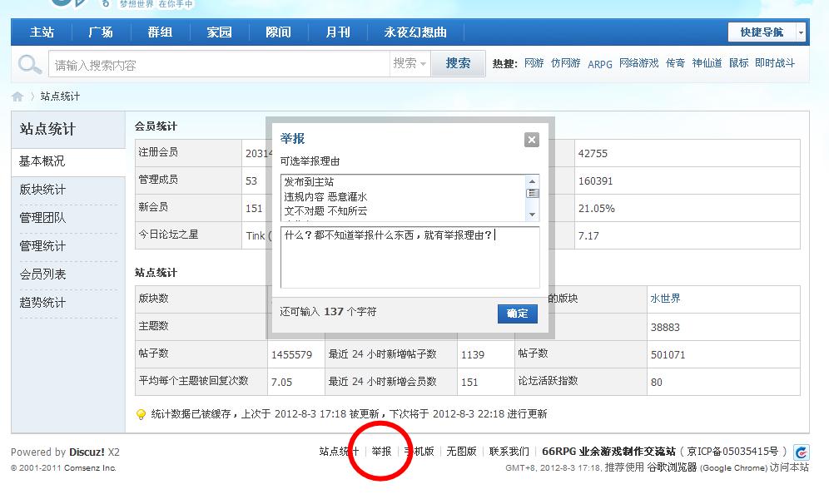The height and width of the screenshot is (504, 829).
Task: Click the blue 搜索 button
Action: click(x=458, y=64)
